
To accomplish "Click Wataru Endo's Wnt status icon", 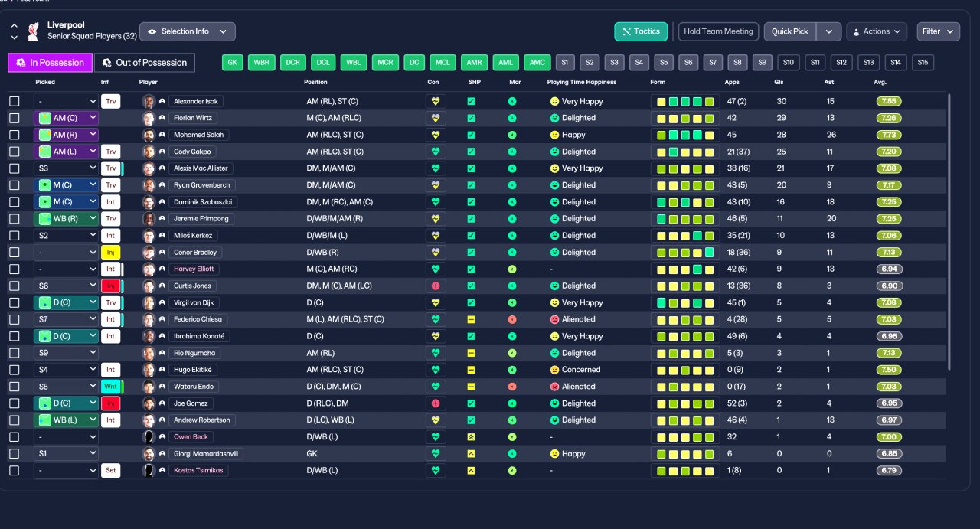I will click(110, 387).
